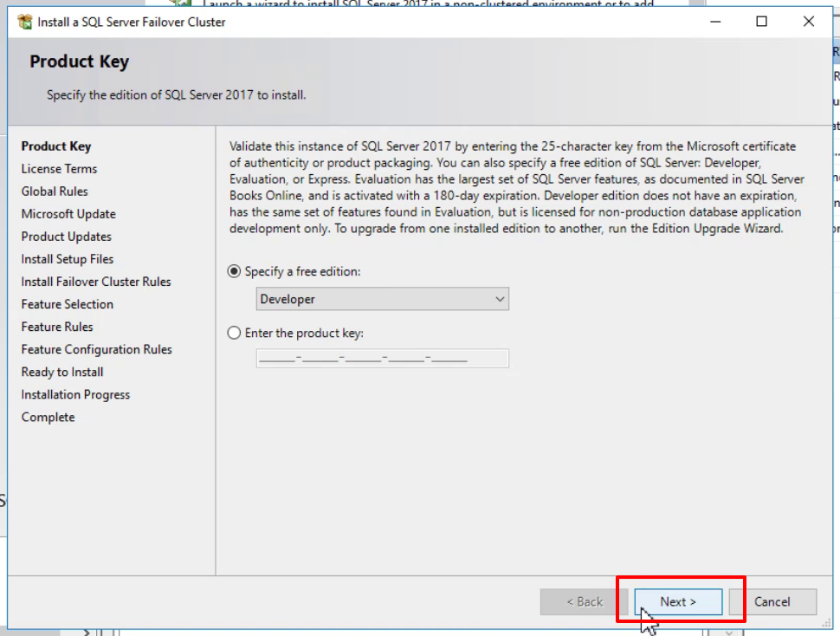Viewport: 840px width, 636px height.
Task: Maximize the installer window
Action: click(x=761, y=22)
